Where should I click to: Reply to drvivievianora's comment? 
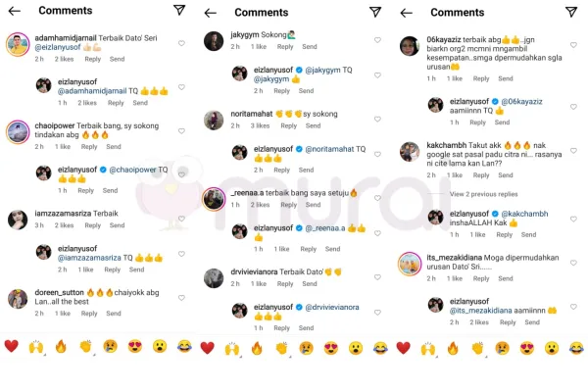(x=285, y=284)
